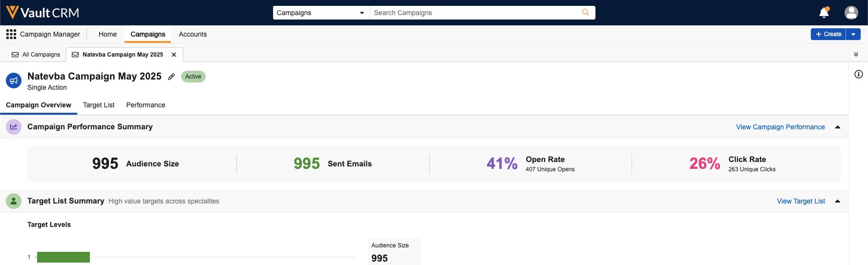Open the Create button dropdown arrow
Screen dimensions: 868x265
coord(853,34)
